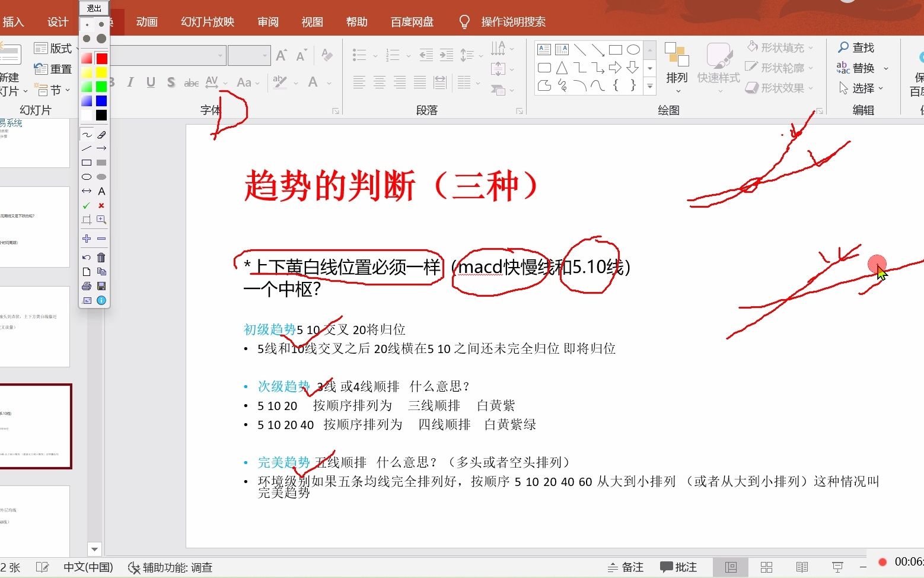The width and height of the screenshot is (924, 578).
Task: Open the Baidu Netdisk (百度网盘) tab
Action: click(x=412, y=22)
